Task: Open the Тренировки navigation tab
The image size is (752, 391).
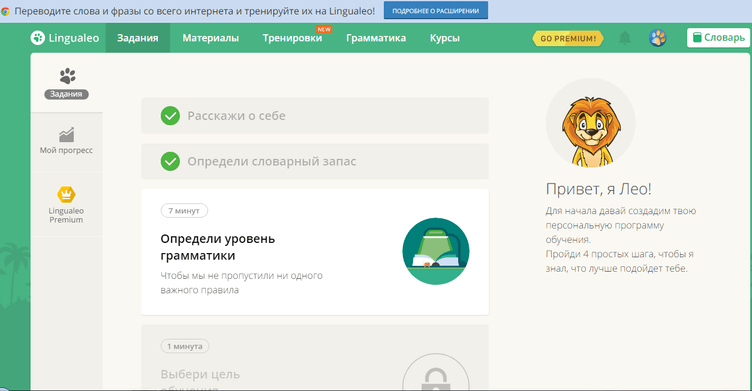Action: (x=292, y=38)
